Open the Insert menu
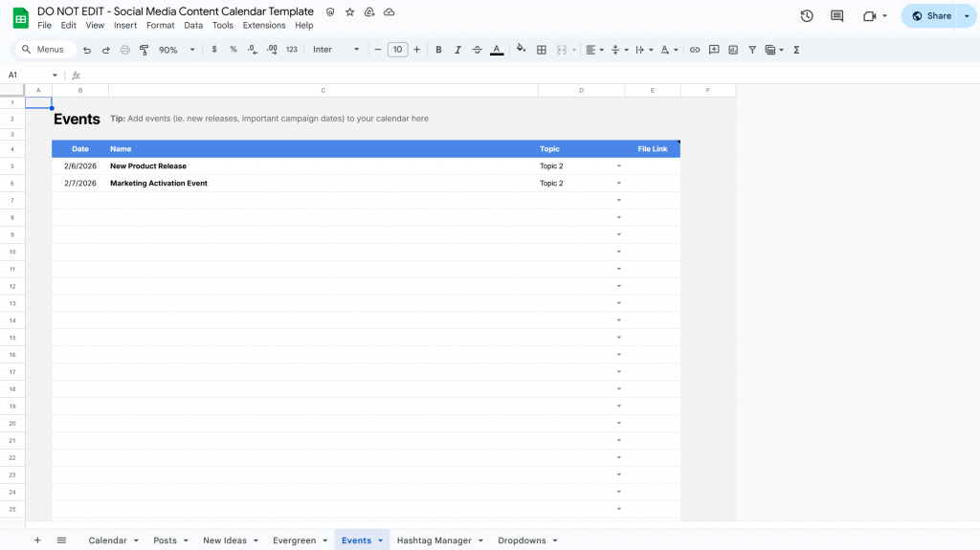 coord(125,26)
